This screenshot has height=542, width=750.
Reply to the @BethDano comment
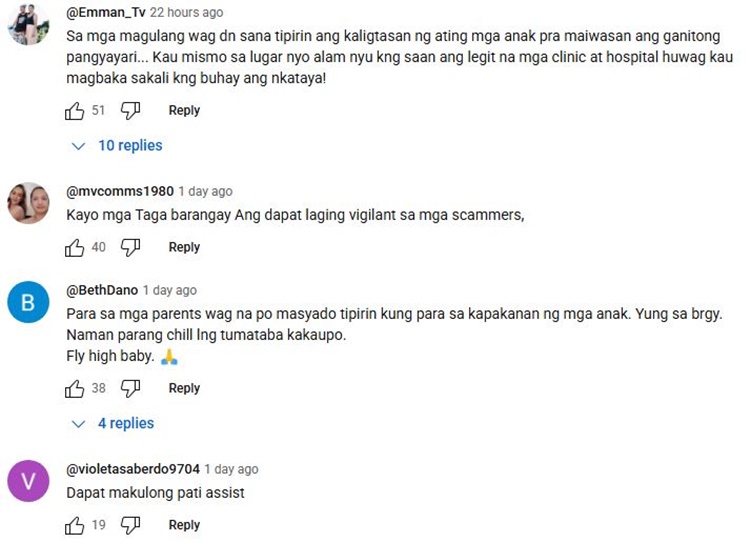click(x=184, y=388)
